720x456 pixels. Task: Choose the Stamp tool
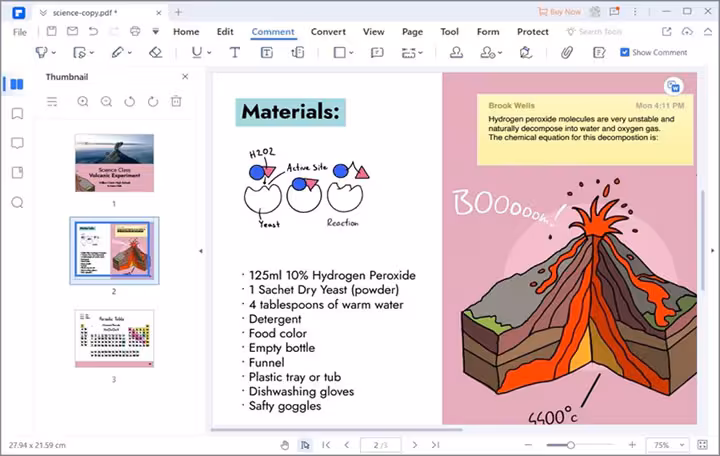pyautogui.click(x=456, y=53)
